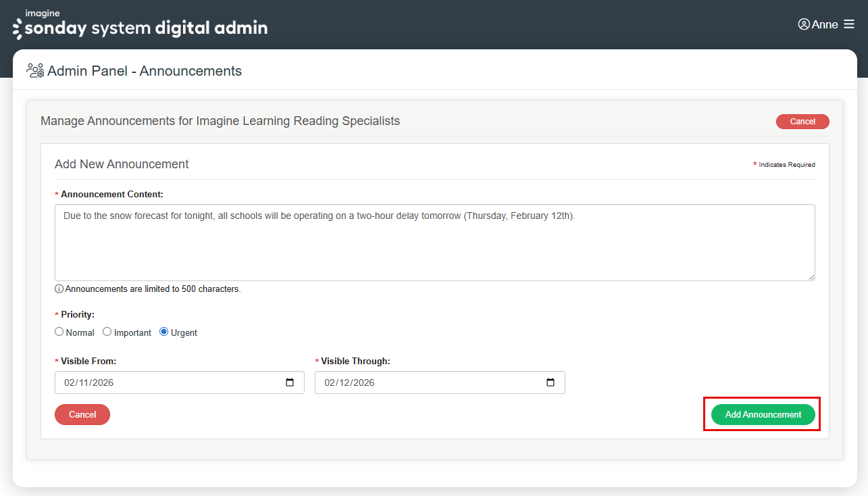Click the Cancel button below the date fields
The height and width of the screenshot is (496, 868).
pyautogui.click(x=82, y=414)
